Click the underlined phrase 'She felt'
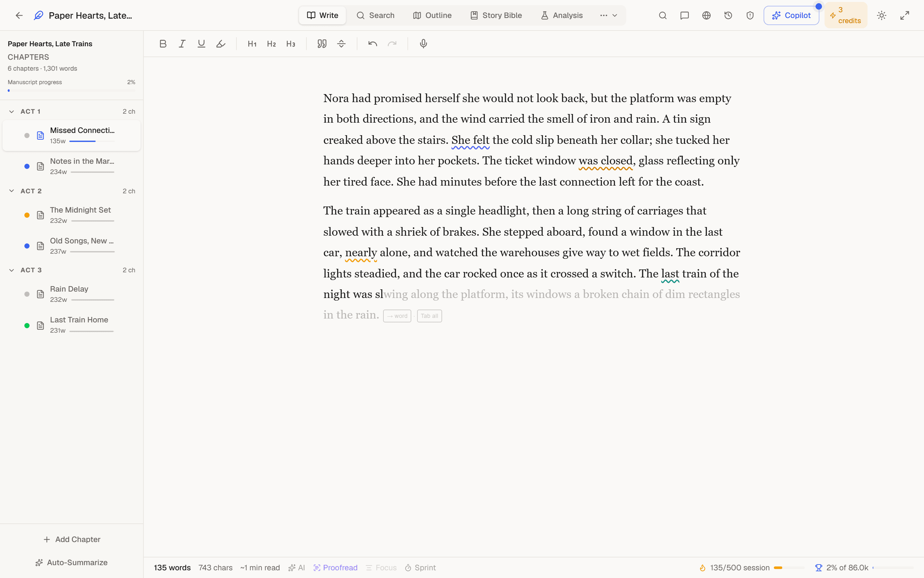Image resolution: width=924 pixels, height=578 pixels. click(x=470, y=140)
